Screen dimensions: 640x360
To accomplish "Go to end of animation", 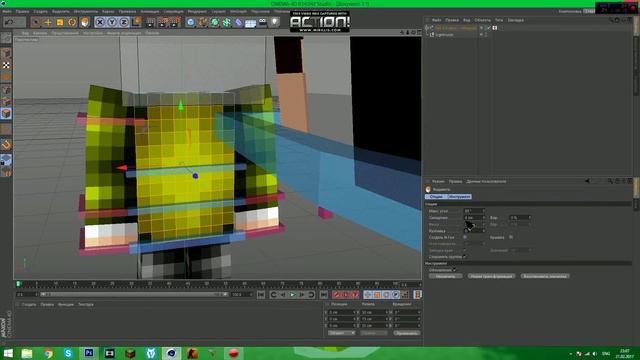I will 323,295.
